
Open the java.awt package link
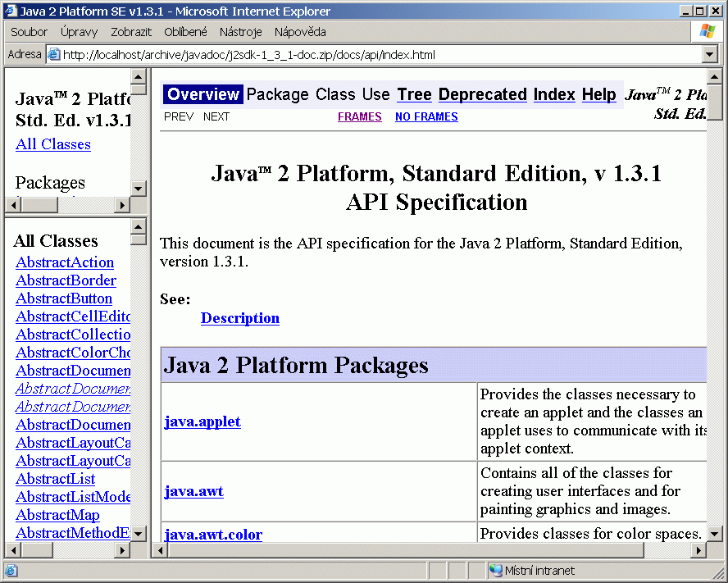tap(194, 491)
